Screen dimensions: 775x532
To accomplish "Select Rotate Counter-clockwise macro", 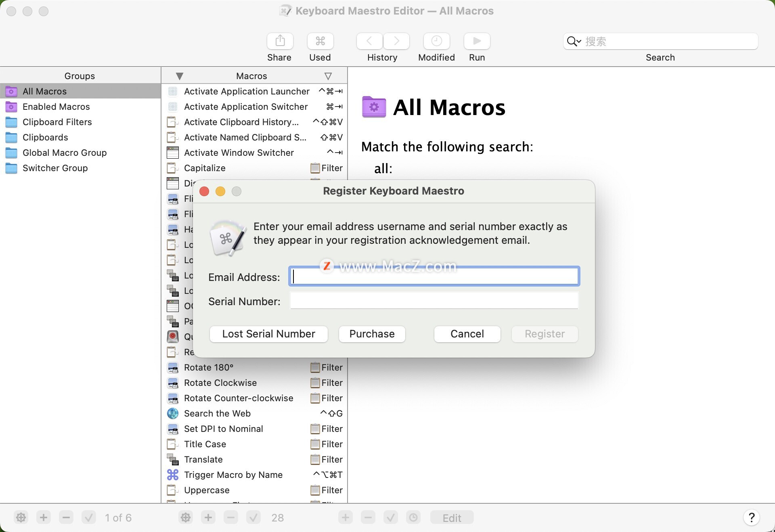I will (x=254, y=398).
